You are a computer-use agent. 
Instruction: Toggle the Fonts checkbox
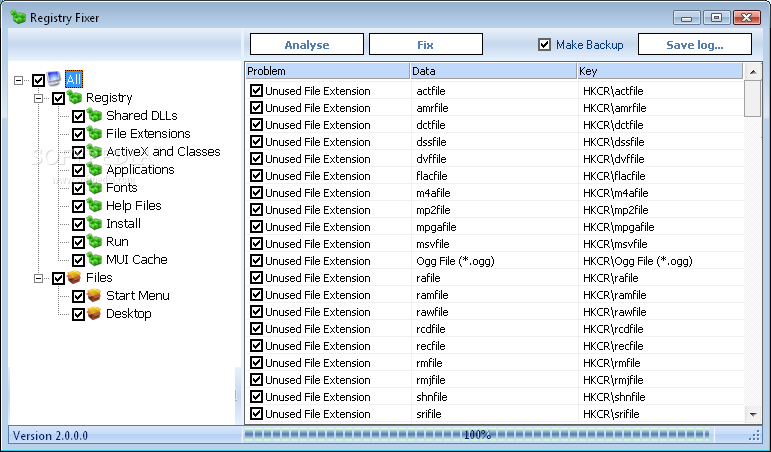tap(79, 188)
